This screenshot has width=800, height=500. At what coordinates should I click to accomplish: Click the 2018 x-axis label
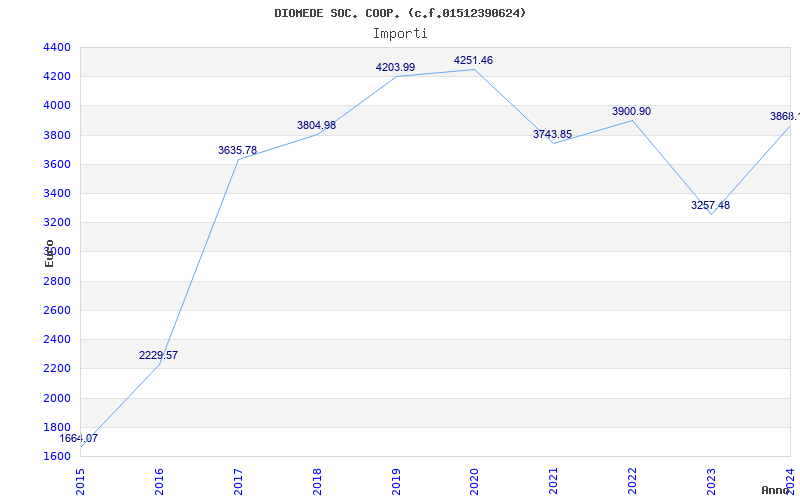(x=317, y=481)
